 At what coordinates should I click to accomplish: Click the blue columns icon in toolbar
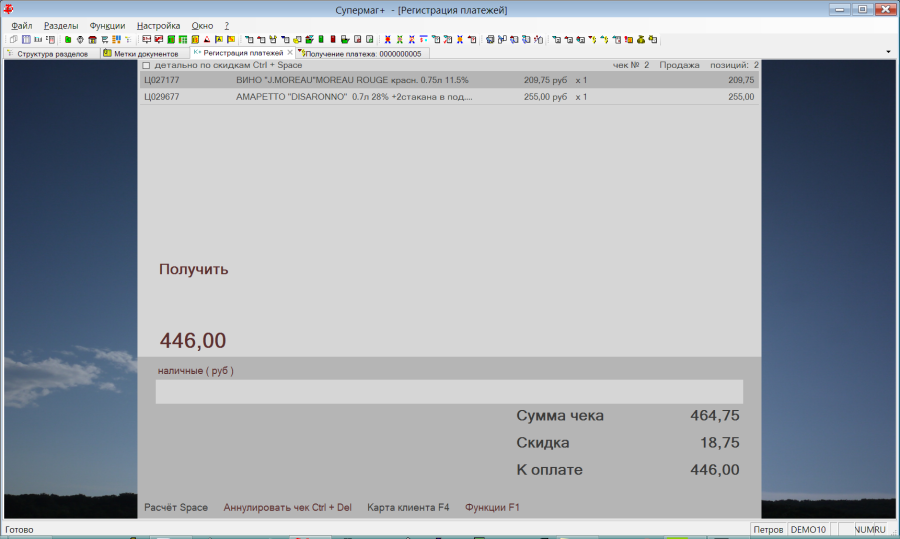[x=26, y=40]
